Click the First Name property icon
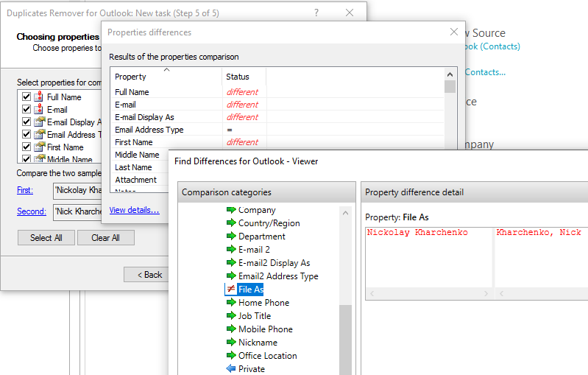Image resolution: width=588 pixels, height=375 pixels. click(39, 147)
